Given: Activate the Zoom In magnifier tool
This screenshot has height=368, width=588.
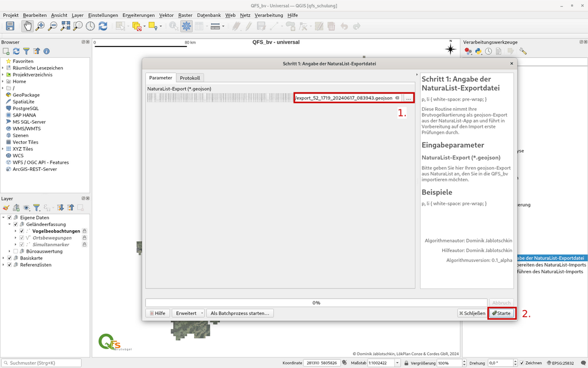Looking at the screenshot, I should (40, 26).
